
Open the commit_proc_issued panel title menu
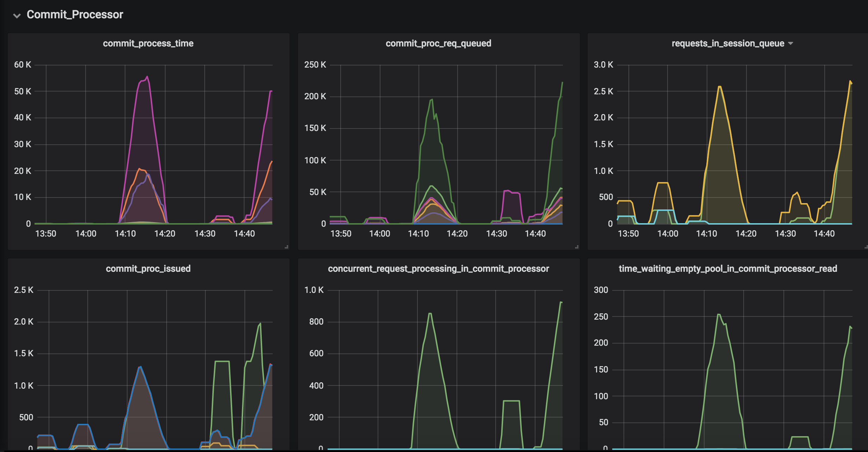148,269
